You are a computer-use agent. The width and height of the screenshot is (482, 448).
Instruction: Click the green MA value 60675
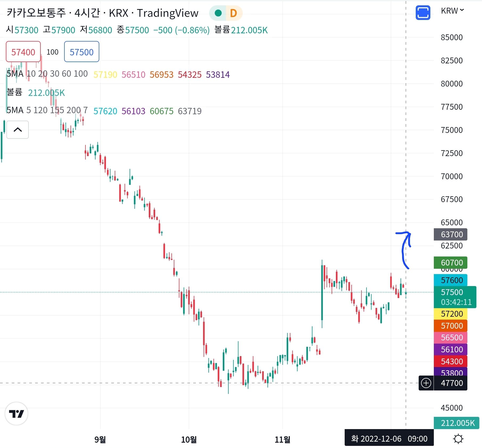(x=162, y=111)
